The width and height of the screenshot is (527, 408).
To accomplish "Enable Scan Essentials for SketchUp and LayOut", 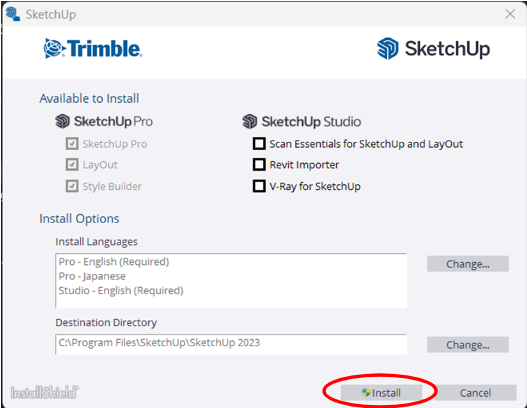I will click(259, 144).
